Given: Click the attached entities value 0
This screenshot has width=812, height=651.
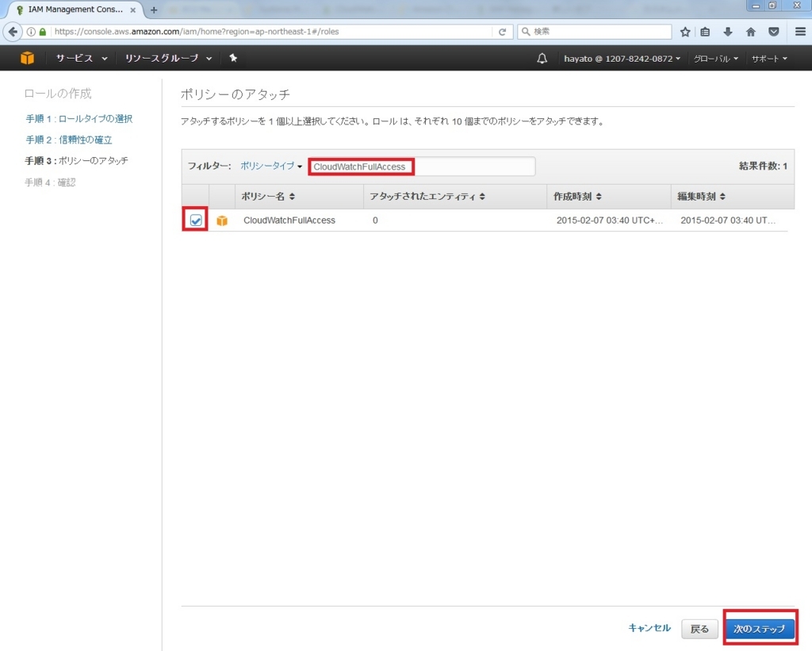Looking at the screenshot, I should click(375, 220).
